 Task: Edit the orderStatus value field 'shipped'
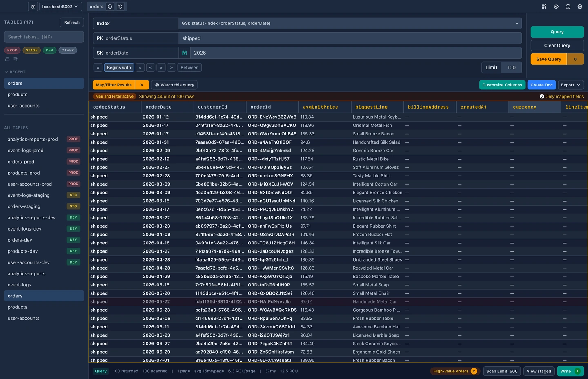pos(350,38)
